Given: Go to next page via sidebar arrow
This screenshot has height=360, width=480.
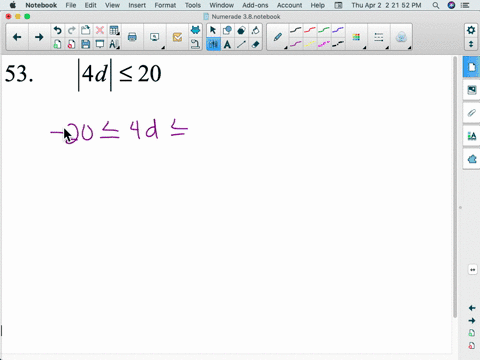Looking at the screenshot, I should click(x=472, y=321).
